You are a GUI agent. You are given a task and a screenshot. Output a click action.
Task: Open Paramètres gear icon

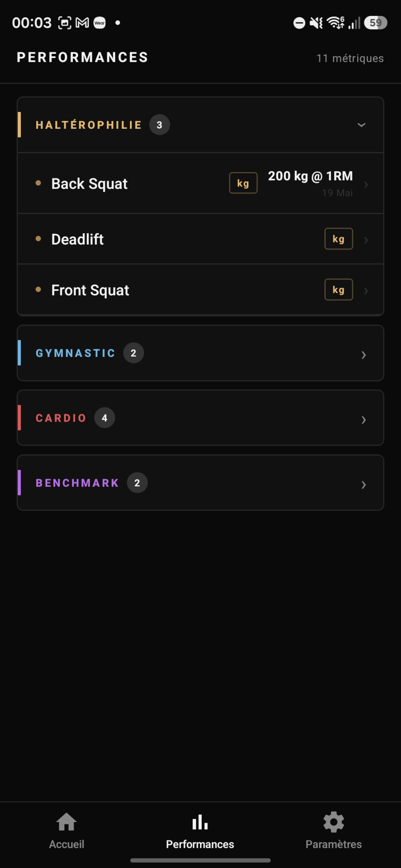tap(334, 822)
